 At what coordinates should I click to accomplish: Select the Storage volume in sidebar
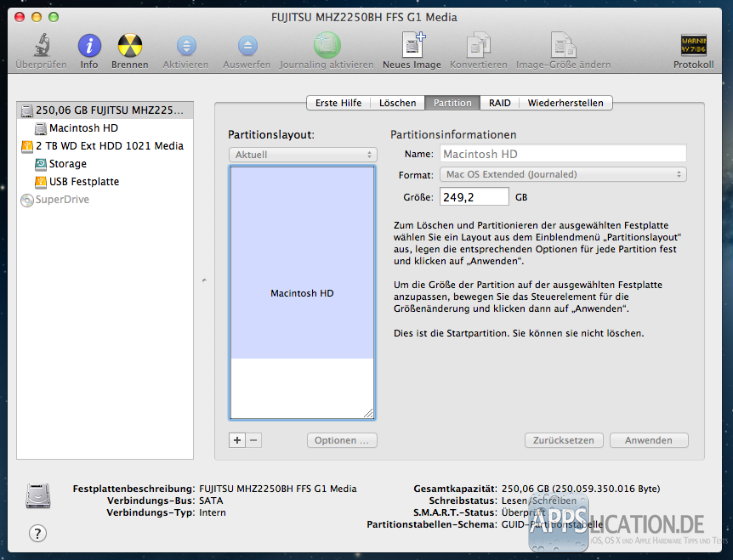coord(105,164)
